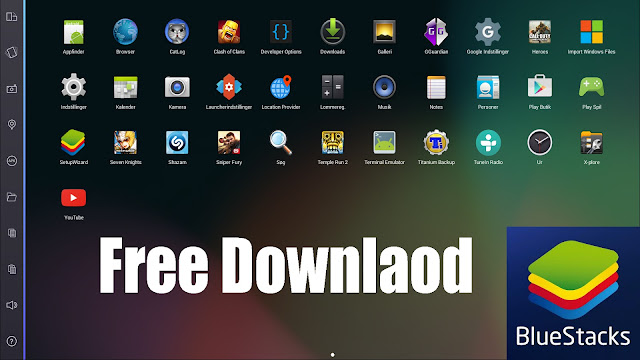Viewport: 640px width, 360px height.
Task: Open the Shazam app
Action: click(177, 142)
